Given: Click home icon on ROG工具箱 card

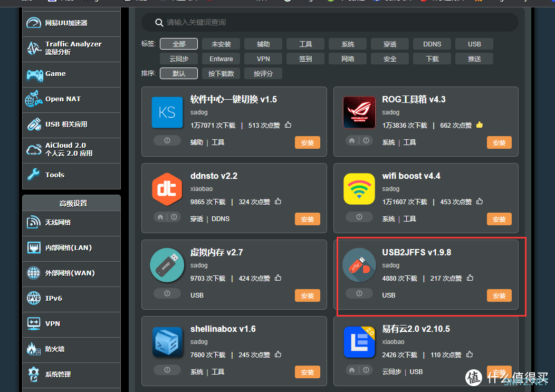Looking at the screenshot, I should coord(352,140).
